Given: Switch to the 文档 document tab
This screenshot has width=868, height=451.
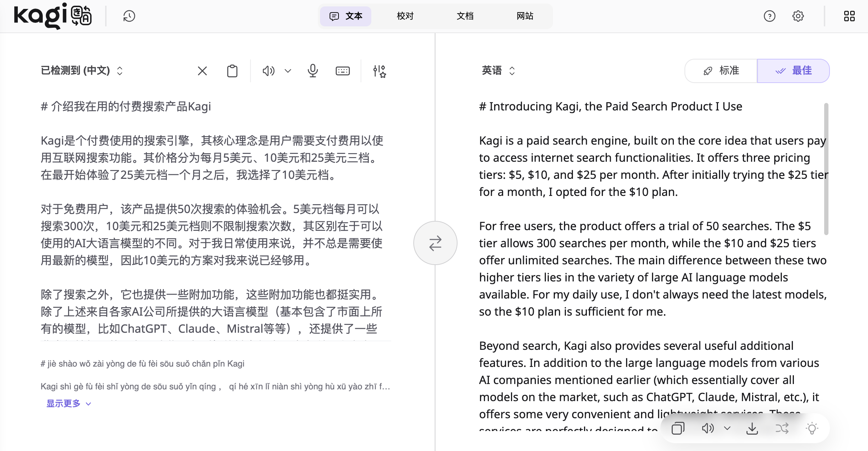Looking at the screenshot, I should (x=465, y=16).
